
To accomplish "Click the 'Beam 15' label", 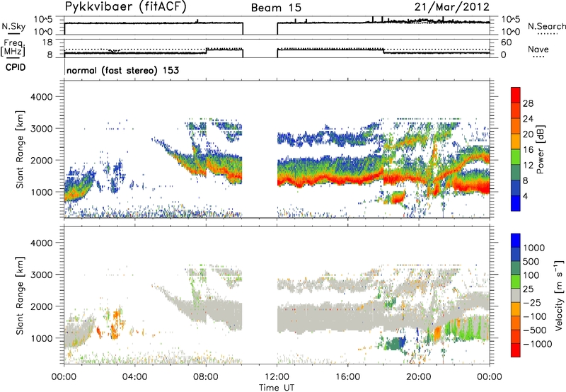I will [276, 8].
